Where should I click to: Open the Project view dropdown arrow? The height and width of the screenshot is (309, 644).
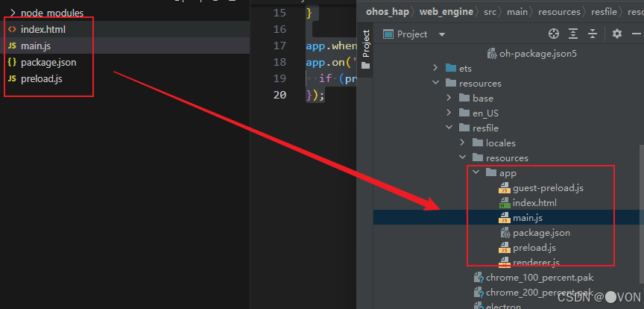442,34
